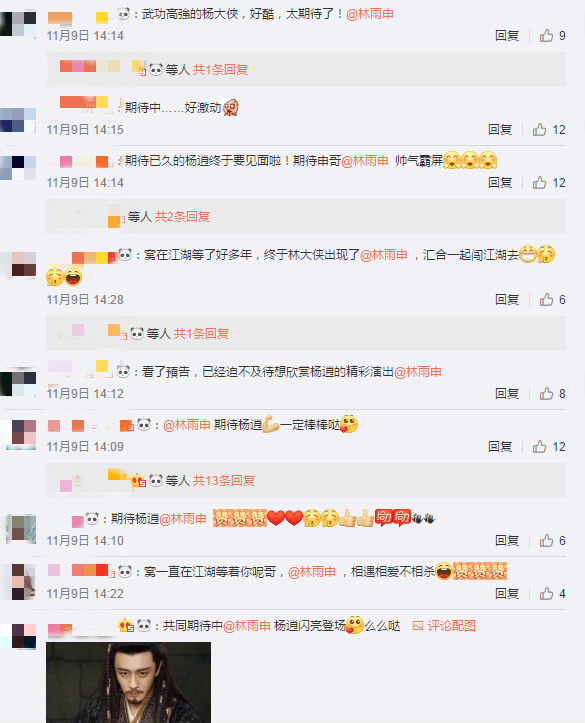
Task: Open avatar of the 14:09 commenter
Action: click(21, 434)
